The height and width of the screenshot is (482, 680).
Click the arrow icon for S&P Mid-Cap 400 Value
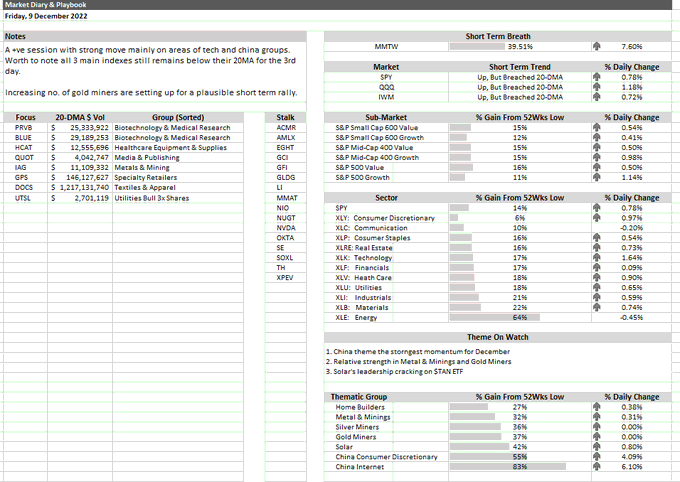[597, 147]
